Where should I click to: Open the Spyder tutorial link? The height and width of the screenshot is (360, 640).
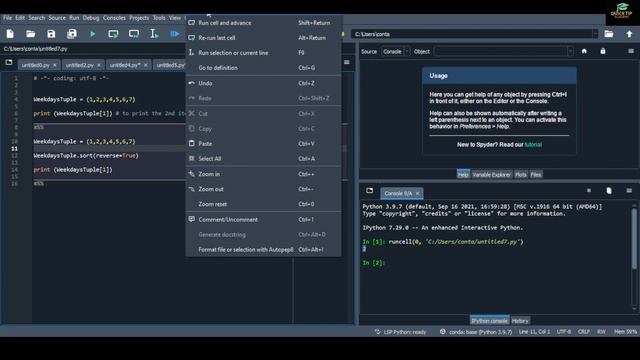click(533, 144)
